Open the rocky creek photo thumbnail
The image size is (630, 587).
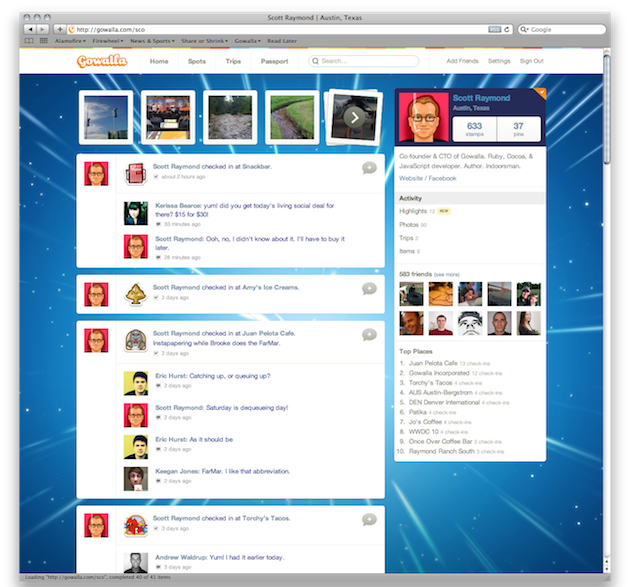[x=230, y=117]
